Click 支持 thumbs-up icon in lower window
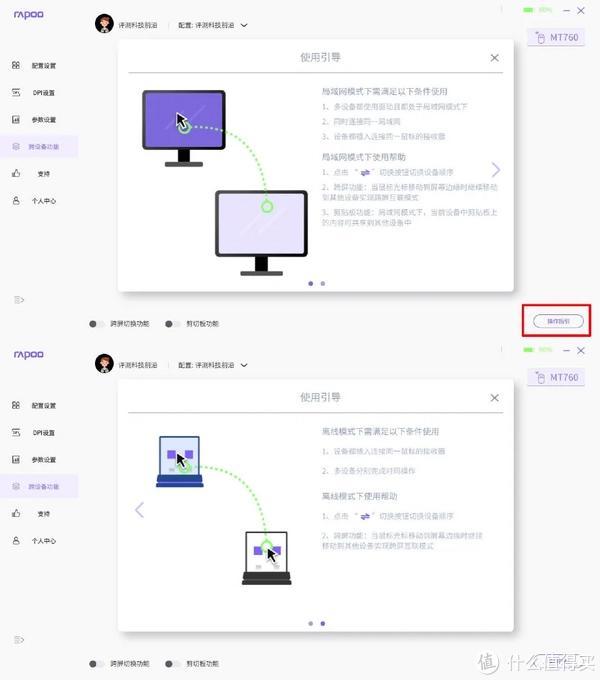600x680 pixels. click(x=16, y=513)
